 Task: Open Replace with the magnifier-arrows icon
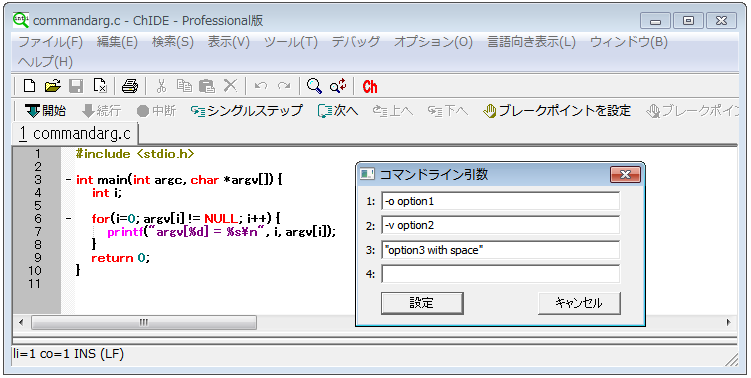point(338,86)
